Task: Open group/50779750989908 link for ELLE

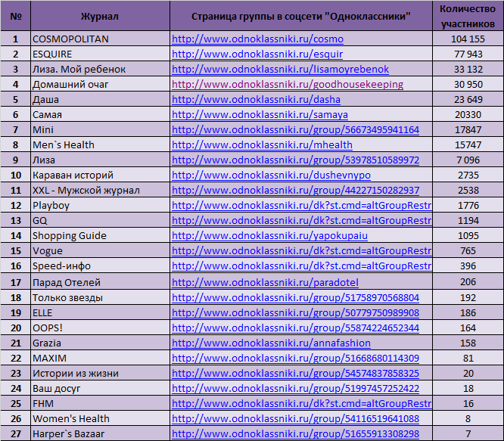Action: (295, 312)
